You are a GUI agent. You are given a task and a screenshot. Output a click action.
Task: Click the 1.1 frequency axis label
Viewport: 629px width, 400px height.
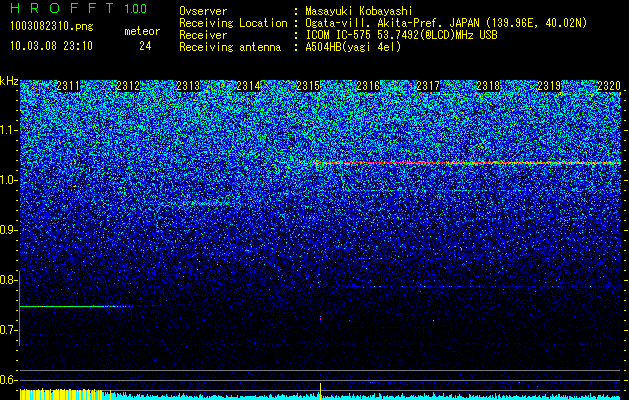pos(8,130)
